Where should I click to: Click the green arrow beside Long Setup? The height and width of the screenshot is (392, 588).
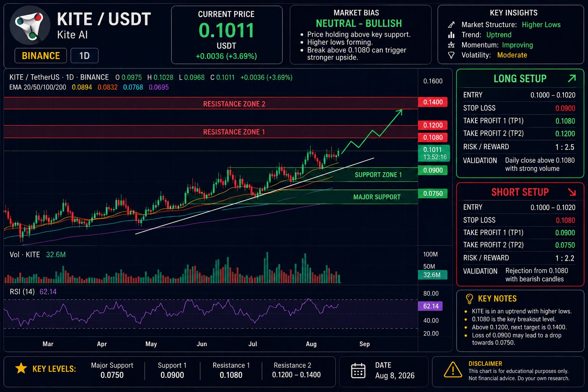pyautogui.click(x=572, y=78)
